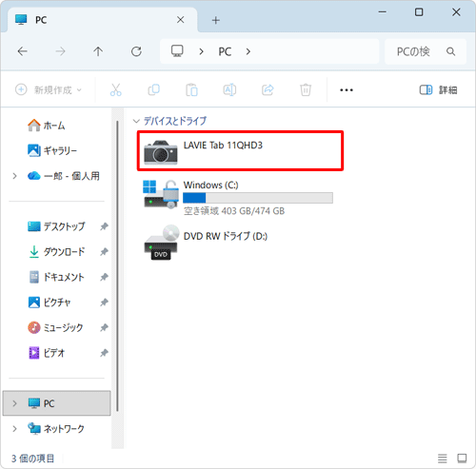The width and height of the screenshot is (476, 469).
Task: Click the Cut scissors icon
Action: click(115, 89)
